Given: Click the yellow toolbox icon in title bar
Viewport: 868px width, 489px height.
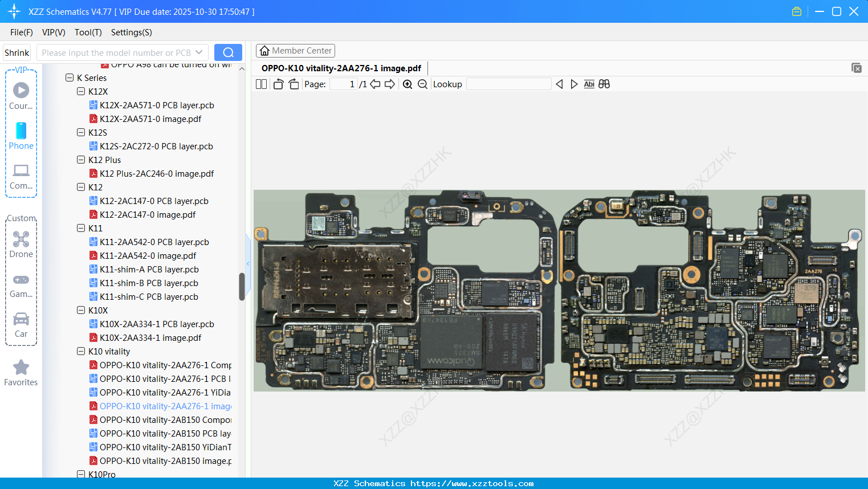Looking at the screenshot, I should click(x=797, y=11).
